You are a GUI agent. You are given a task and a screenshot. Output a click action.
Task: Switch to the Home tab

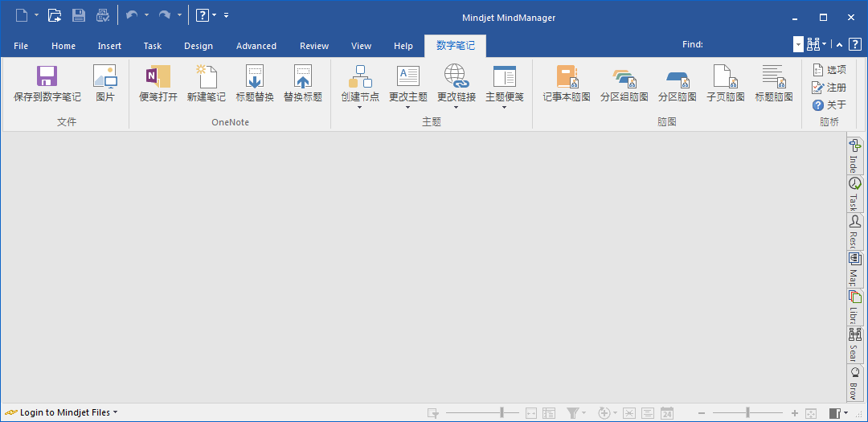pos(63,46)
